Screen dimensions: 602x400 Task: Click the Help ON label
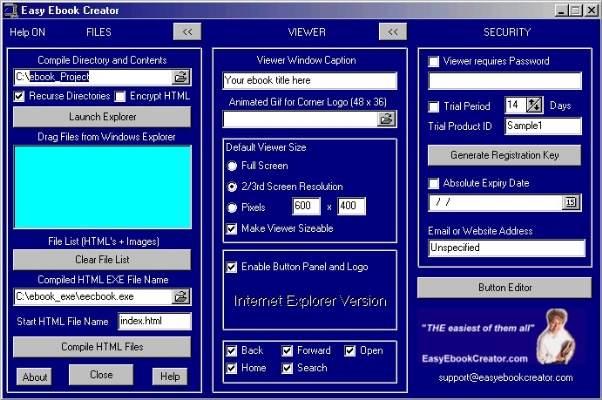pyautogui.click(x=28, y=32)
